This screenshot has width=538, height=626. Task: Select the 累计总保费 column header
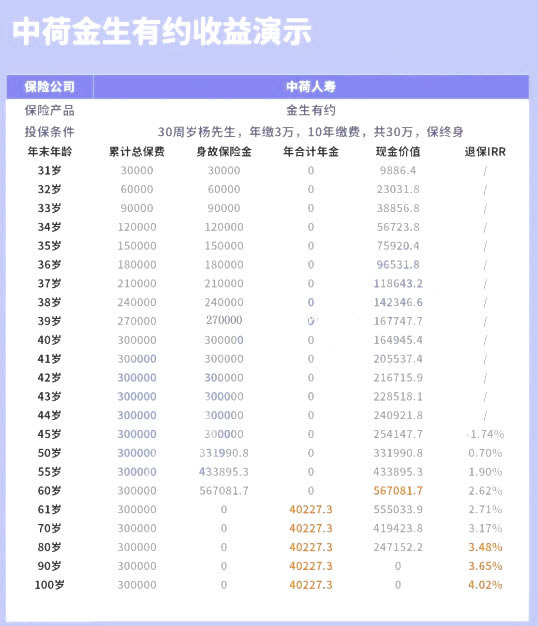point(137,152)
